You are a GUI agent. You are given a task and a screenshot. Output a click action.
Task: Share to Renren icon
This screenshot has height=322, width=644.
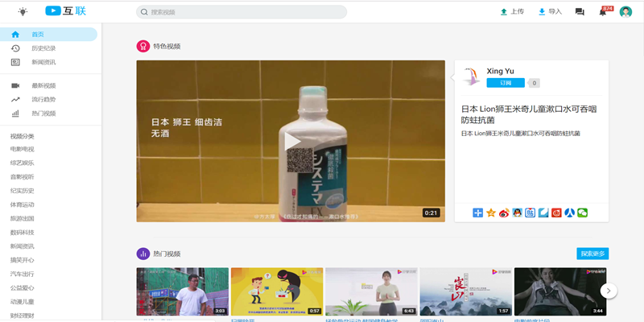tap(569, 213)
